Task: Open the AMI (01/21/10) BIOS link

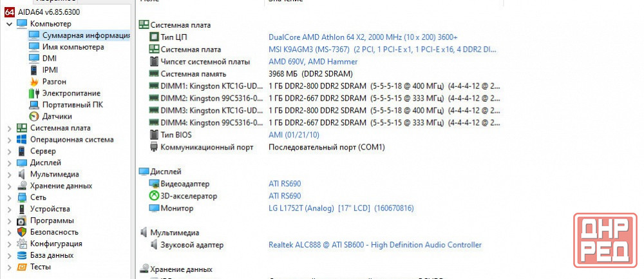Action: pos(294,135)
